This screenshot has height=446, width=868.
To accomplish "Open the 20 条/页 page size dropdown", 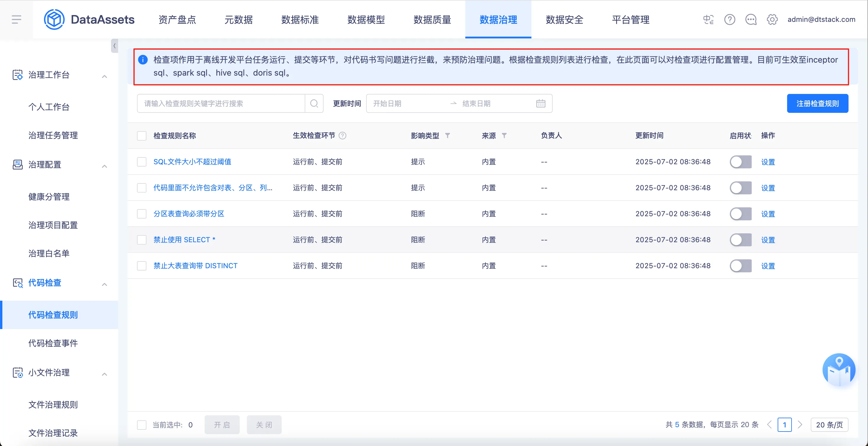I will pos(829,424).
